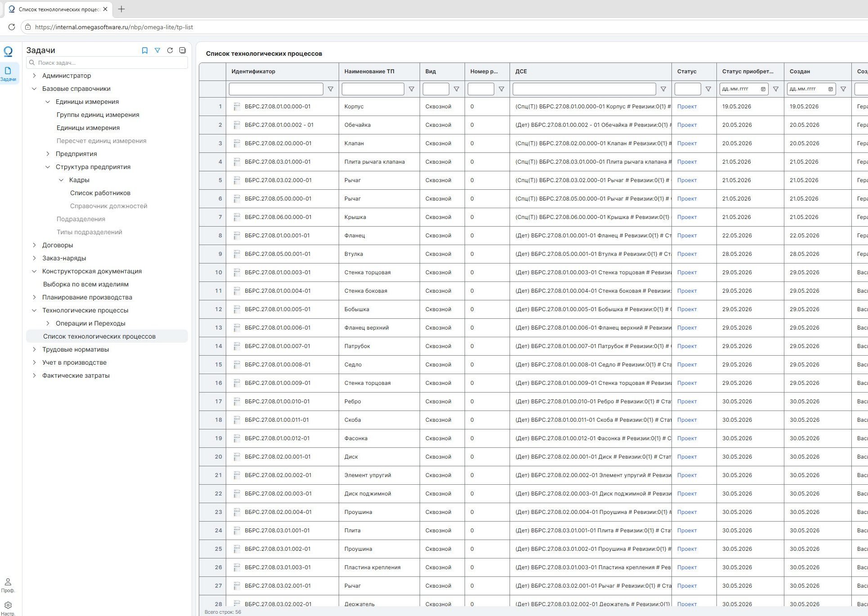Reload the browser page

click(x=12, y=27)
